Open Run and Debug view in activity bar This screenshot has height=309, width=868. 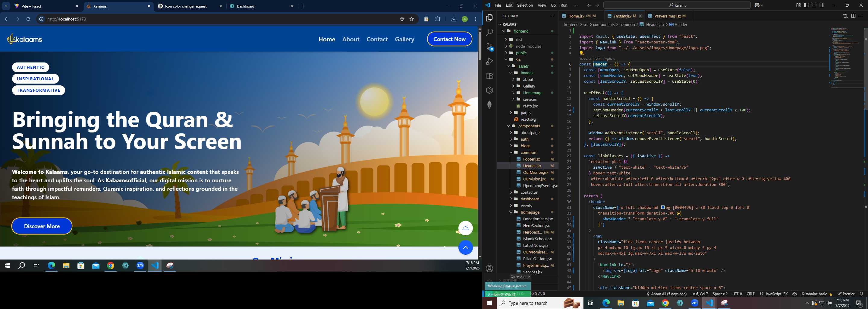click(x=489, y=61)
